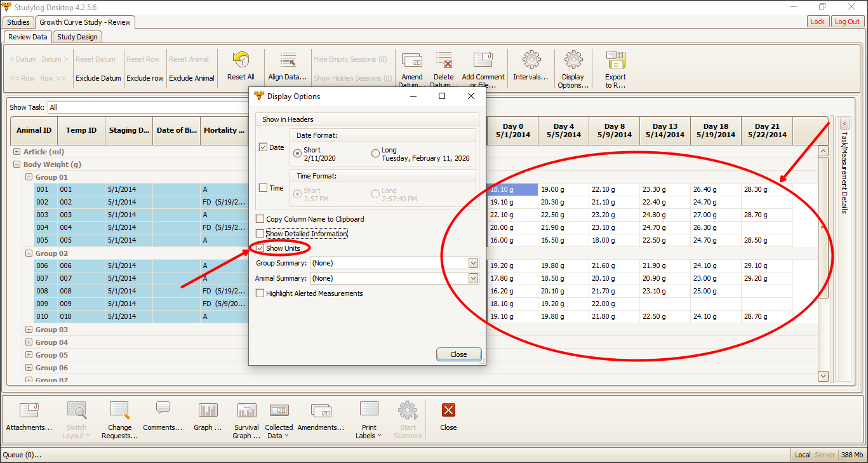Switch to the Studies tab
The width and height of the screenshot is (868, 463).
[x=18, y=22]
